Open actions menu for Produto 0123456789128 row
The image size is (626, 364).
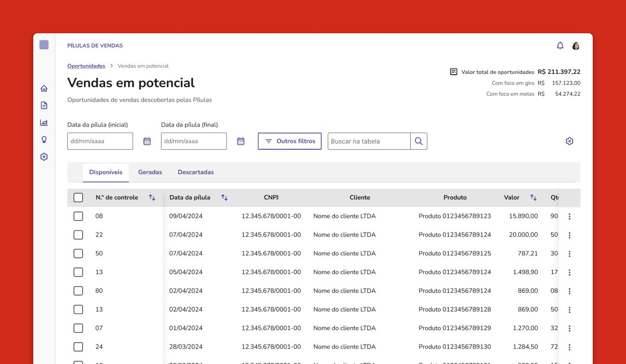point(569,310)
